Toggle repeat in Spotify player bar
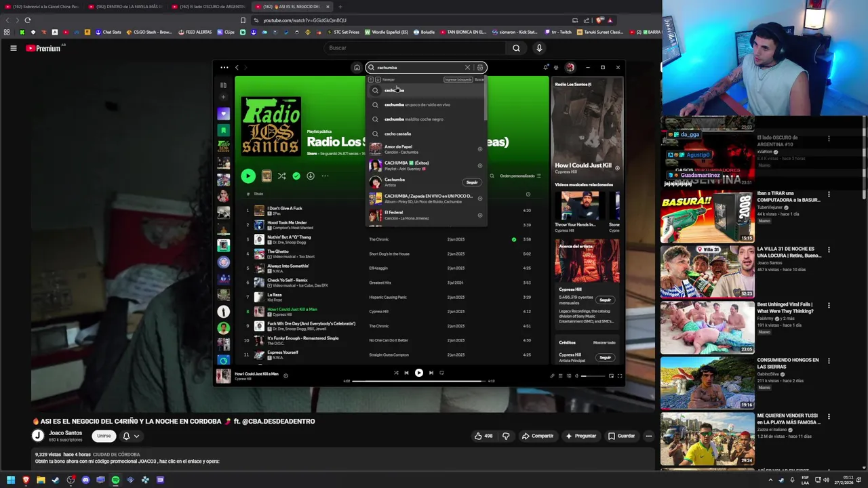The width and height of the screenshot is (868, 488). coord(441,373)
